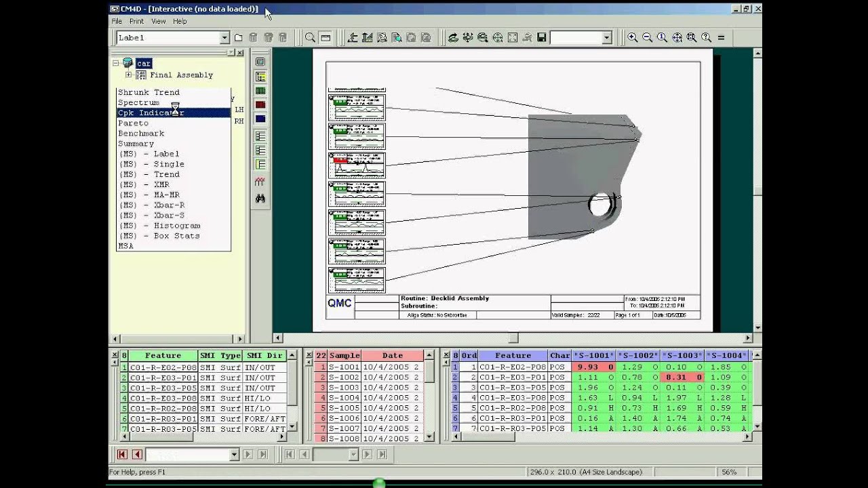
Task: Click the red first-record navigation arrow
Action: pos(122,455)
